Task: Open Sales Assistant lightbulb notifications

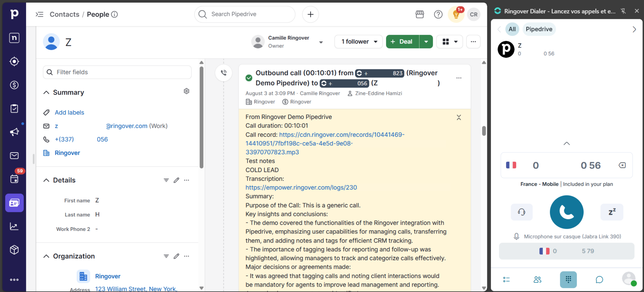Action: coord(456,14)
